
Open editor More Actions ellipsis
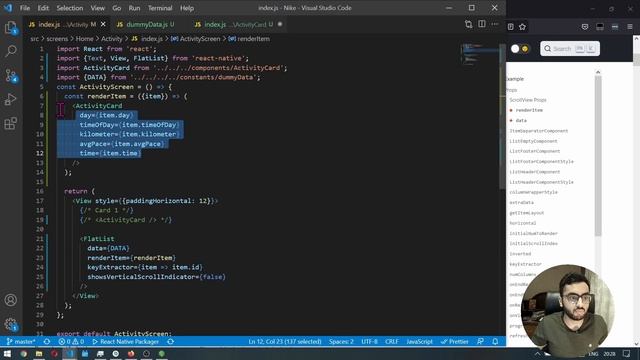[495, 24]
